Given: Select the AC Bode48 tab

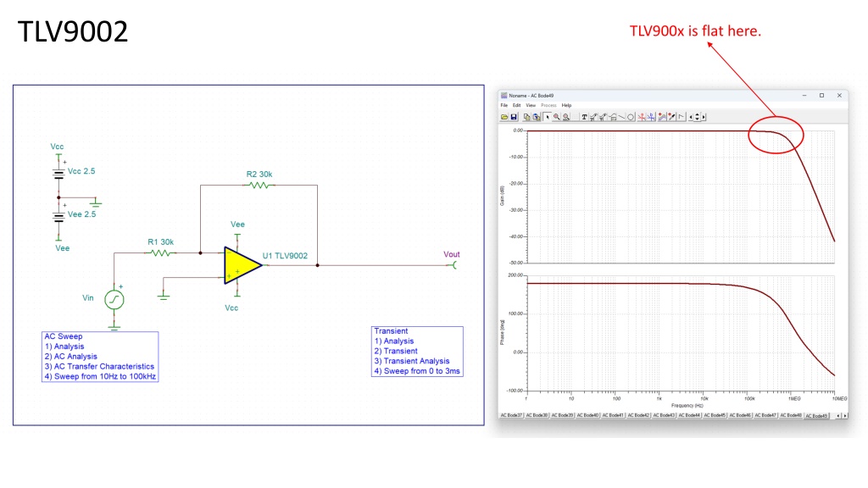Looking at the screenshot, I should 790,415.
